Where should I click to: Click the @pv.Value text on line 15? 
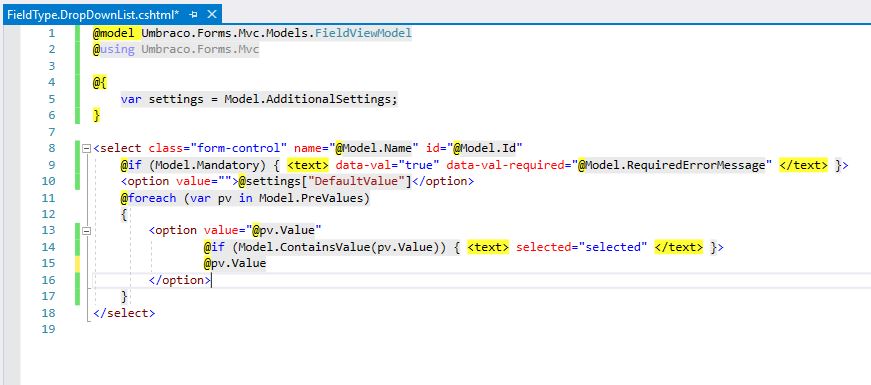click(x=235, y=263)
